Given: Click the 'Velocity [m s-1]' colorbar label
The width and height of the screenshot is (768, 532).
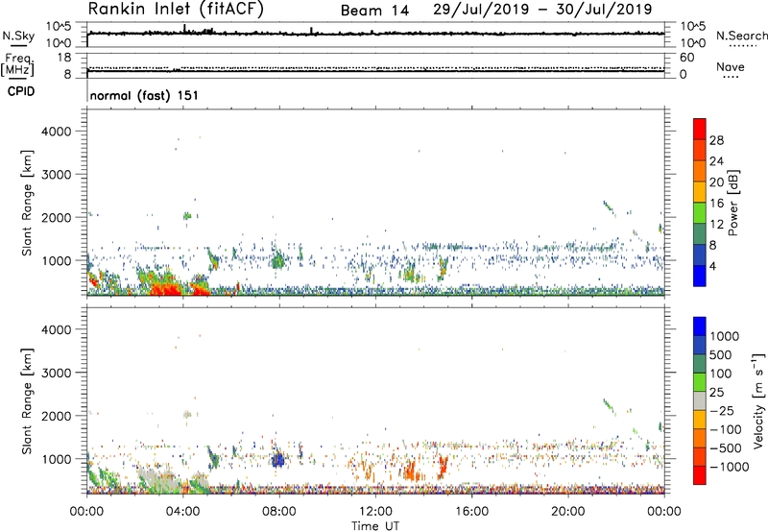Looking at the screenshot, I should click(x=758, y=400).
